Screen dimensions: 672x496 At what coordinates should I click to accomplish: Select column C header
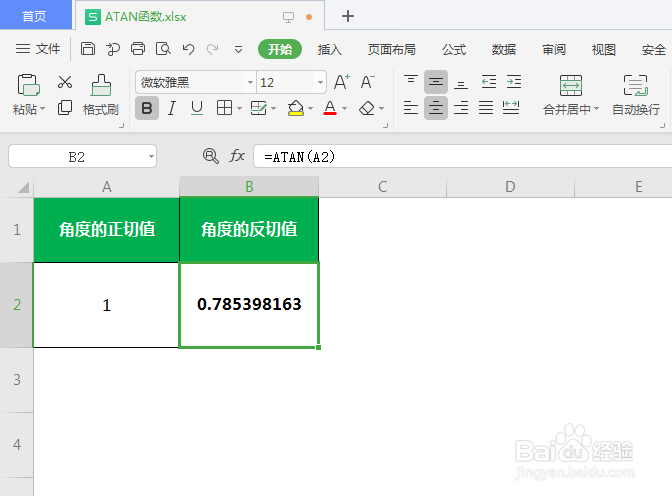coord(382,187)
